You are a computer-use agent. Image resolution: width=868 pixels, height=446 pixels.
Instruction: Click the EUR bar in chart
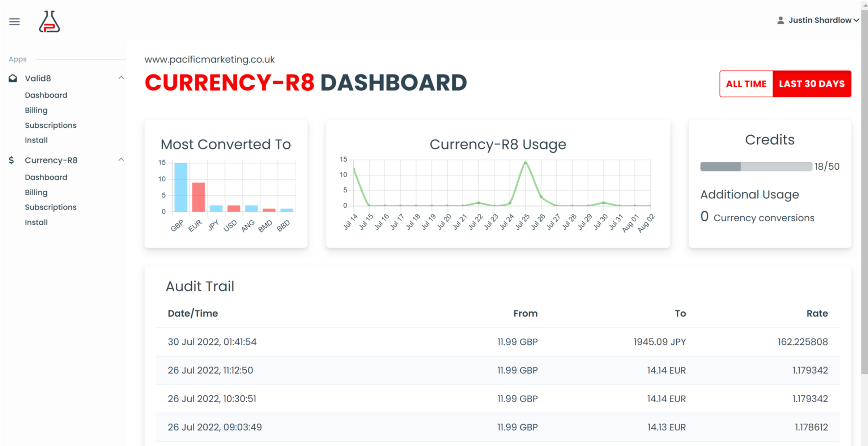[198, 197]
